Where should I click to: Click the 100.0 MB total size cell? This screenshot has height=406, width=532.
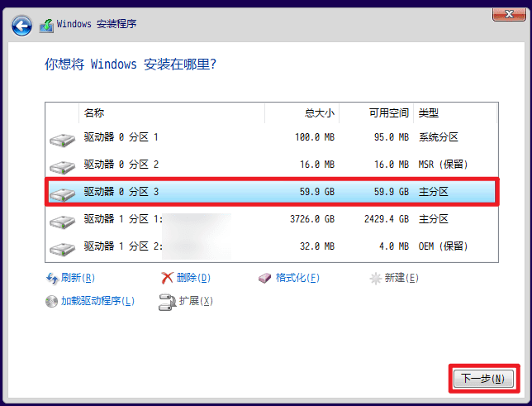click(315, 137)
